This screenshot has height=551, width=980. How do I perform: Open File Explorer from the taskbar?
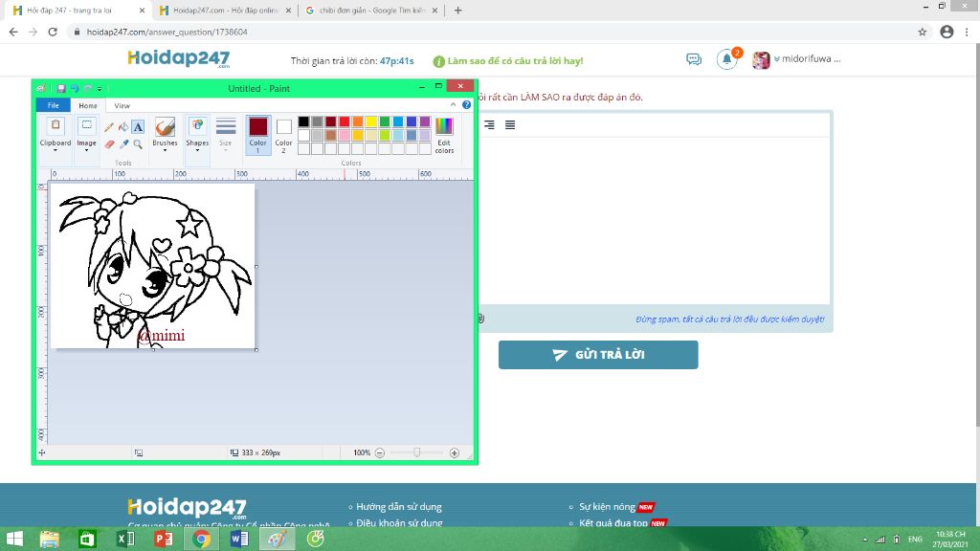pos(50,539)
